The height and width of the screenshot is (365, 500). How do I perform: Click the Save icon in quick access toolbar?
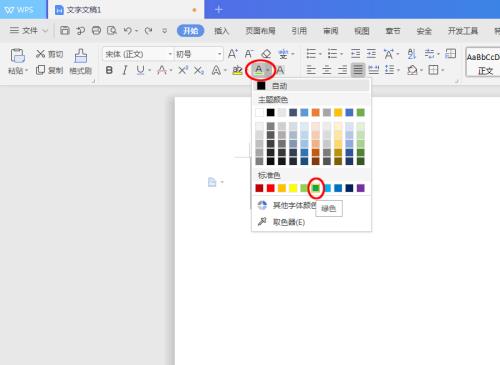[x=65, y=31]
